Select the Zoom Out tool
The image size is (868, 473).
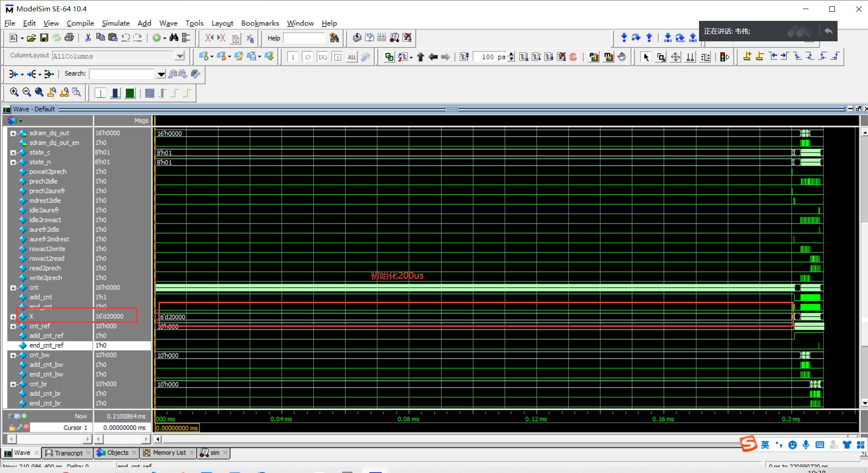click(x=26, y=92)
